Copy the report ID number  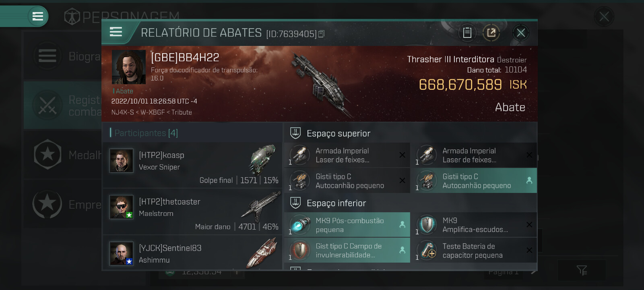[321, 34]
